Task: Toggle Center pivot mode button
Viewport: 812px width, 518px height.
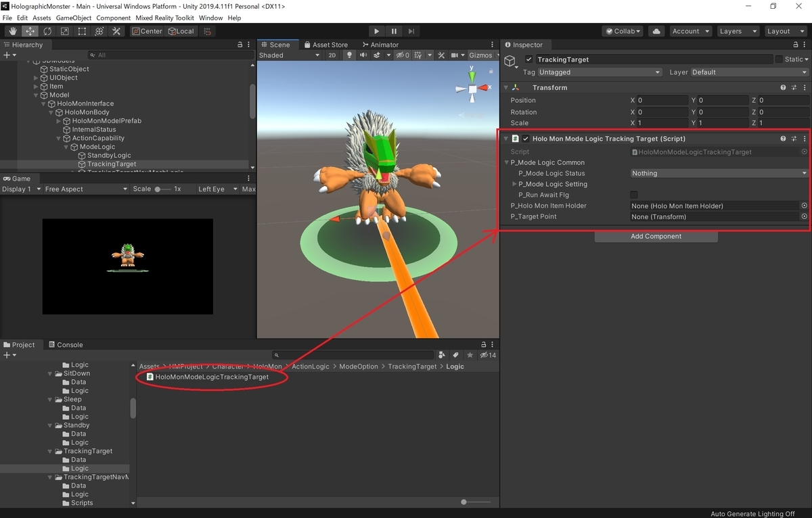Action: point(147,31)
